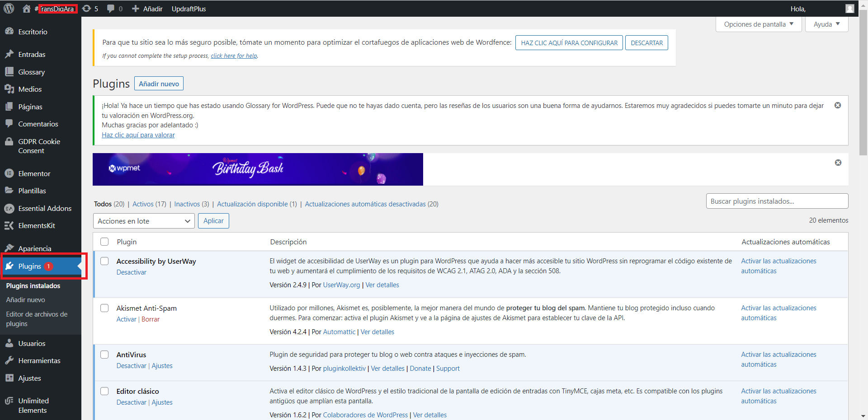Filter by Actualización disponible
The height and width of the screenshot is (420, 868).
257,204
